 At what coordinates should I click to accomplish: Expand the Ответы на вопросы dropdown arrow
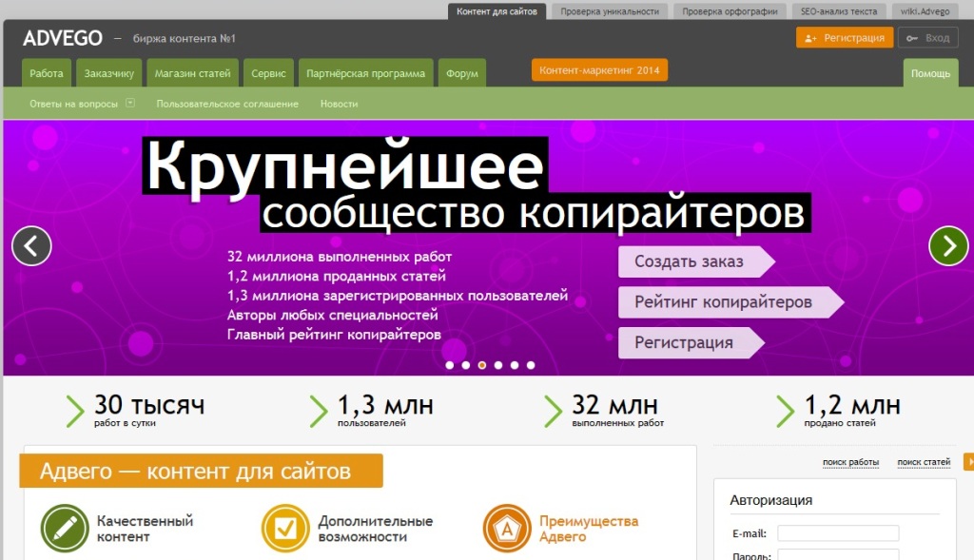click(130, 104)
